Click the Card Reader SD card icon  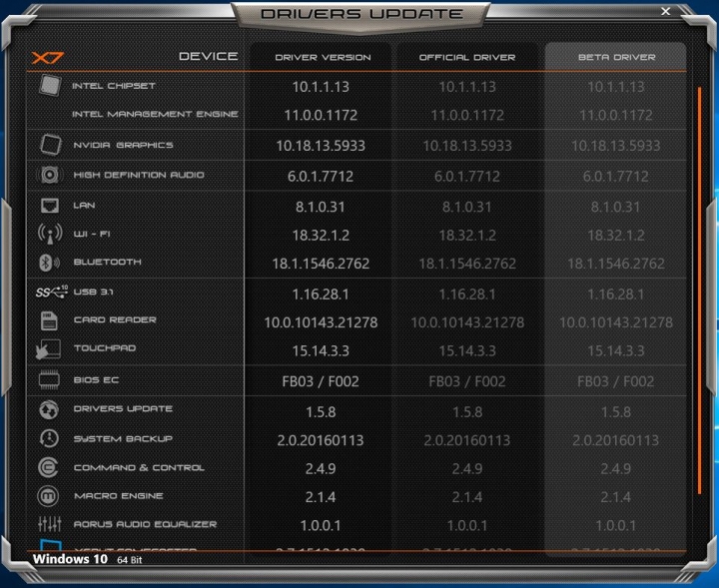(x=49, y=320)
